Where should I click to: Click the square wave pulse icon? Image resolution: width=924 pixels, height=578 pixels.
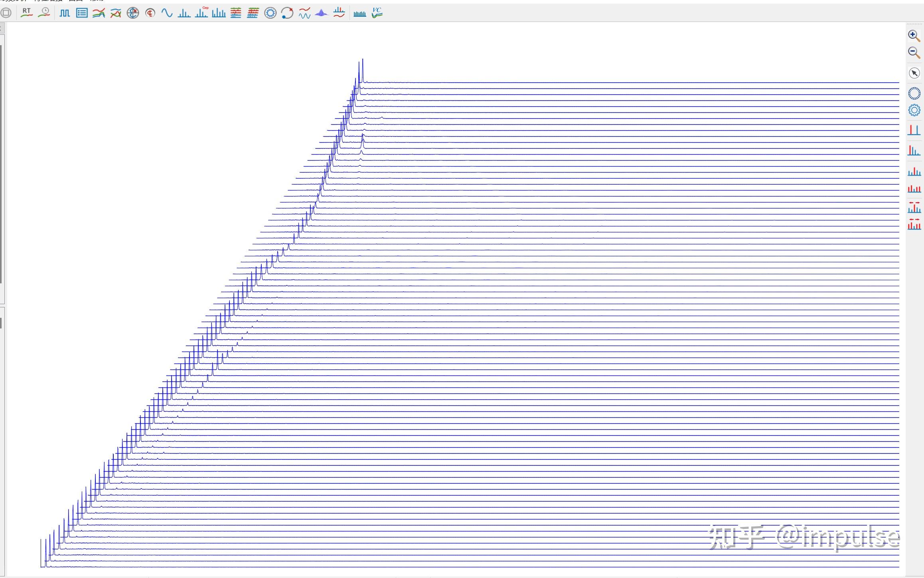pos(64,13)
